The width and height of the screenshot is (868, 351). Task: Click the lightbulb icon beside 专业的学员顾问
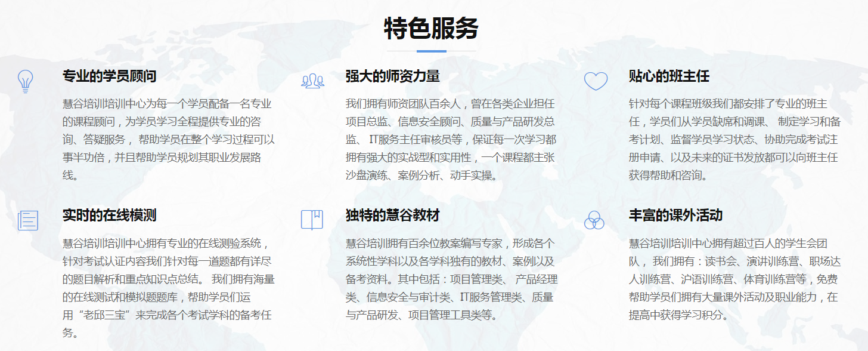(x=25, y=81)
